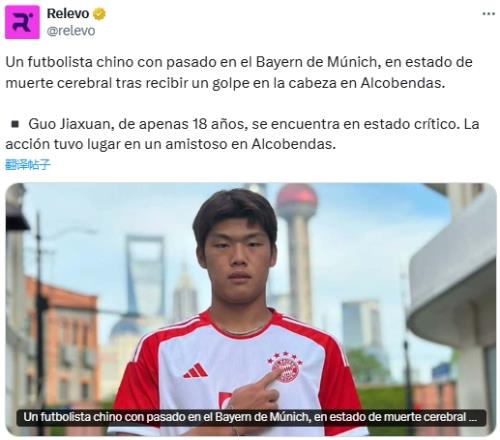Open the headline caption overlay on the image
Screen dimensions: 500x440
pos(251,417)
